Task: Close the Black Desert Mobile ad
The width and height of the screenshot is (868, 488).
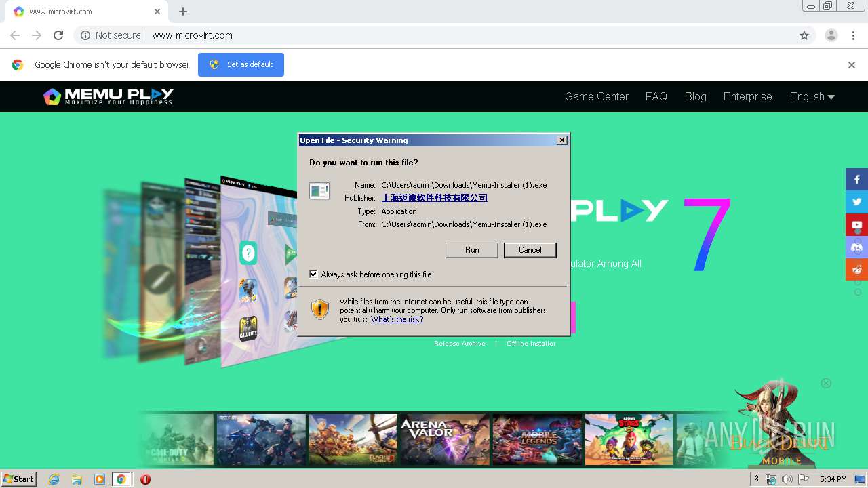Action: click(x=826, y=383)
